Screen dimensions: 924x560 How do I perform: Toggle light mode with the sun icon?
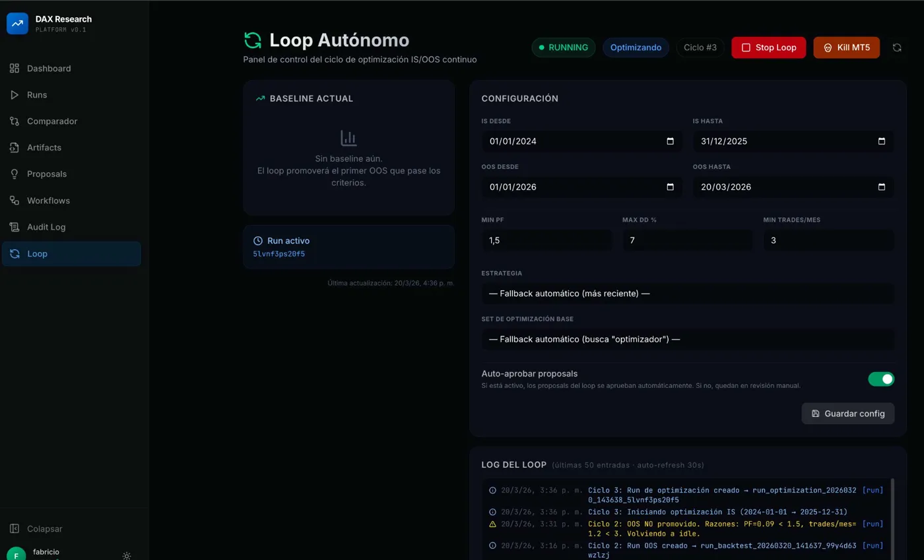pos(127,556)
